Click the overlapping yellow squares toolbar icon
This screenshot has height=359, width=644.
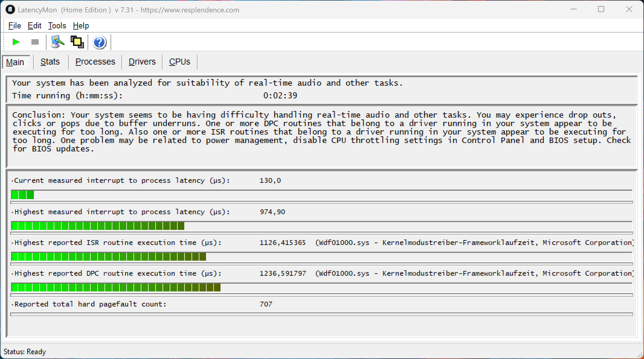click(77, 42)
